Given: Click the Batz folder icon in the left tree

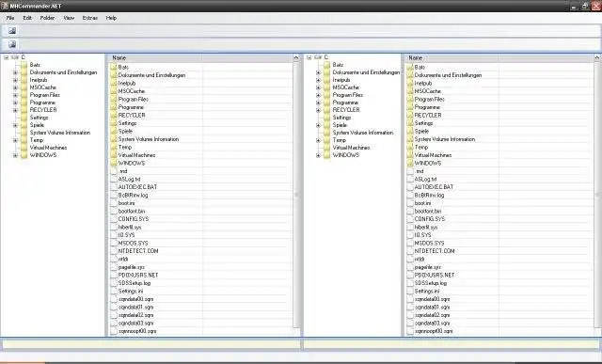Looking at the screenshot, I should 24,65.
